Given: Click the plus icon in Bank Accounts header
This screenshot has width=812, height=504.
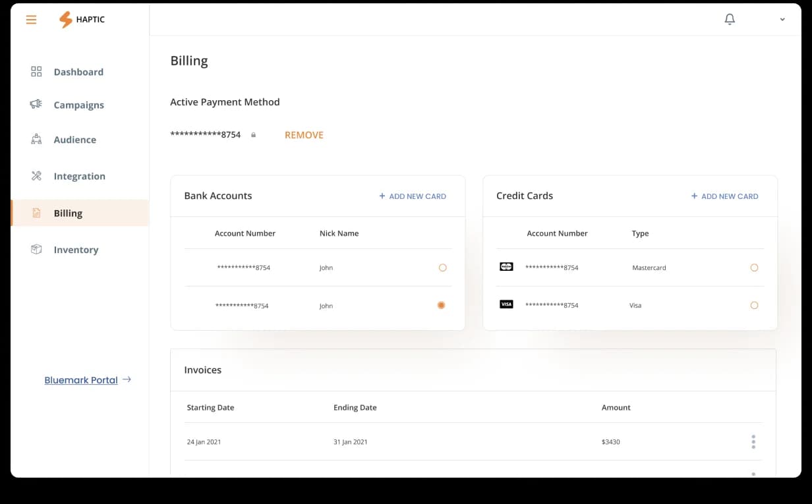Looking at the screenshot, I should [x=382, y=196].
